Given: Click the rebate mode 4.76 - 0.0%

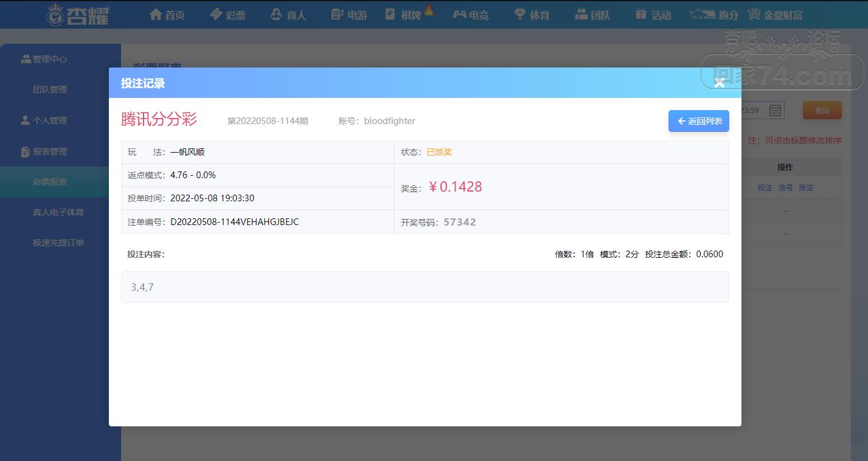Looking at the screenshot, I should (x=193, y=175).
